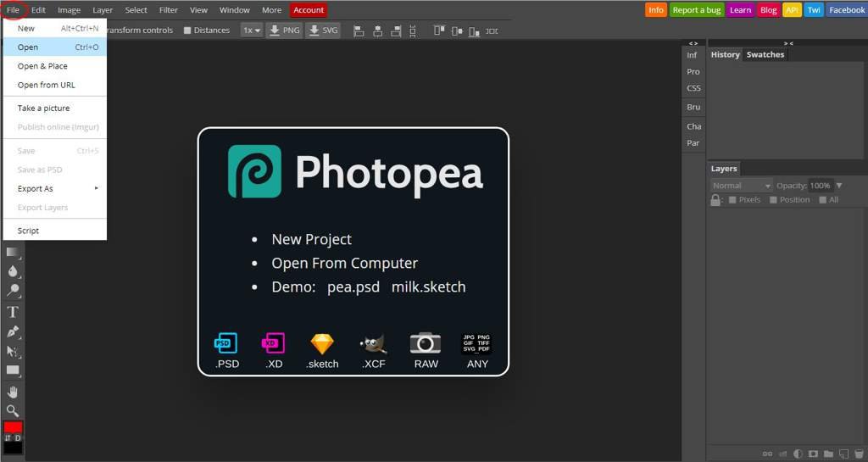Click the red foreground color swatch
This screenshot has height=462, width=868.
(13, 427)
